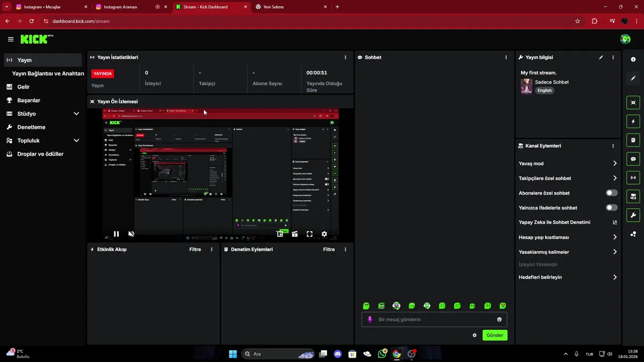644x362 pixels.
Task: Enable picture-in-picture for the stream preview
Action: coord(280,234)
